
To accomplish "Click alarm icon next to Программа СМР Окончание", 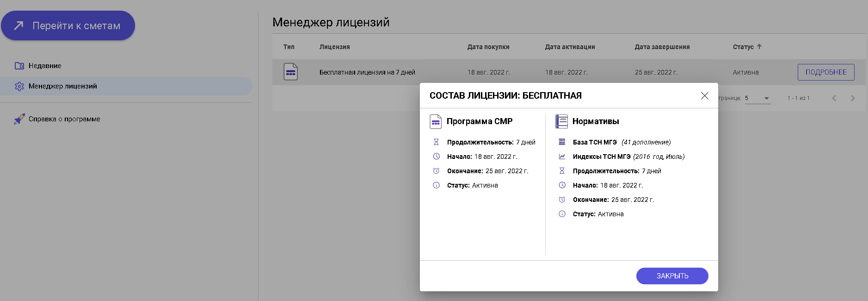I will [x=436, y=171].
